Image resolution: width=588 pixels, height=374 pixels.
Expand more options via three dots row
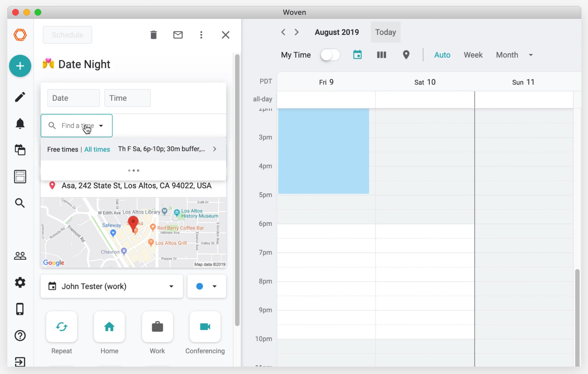pos(134,170)
